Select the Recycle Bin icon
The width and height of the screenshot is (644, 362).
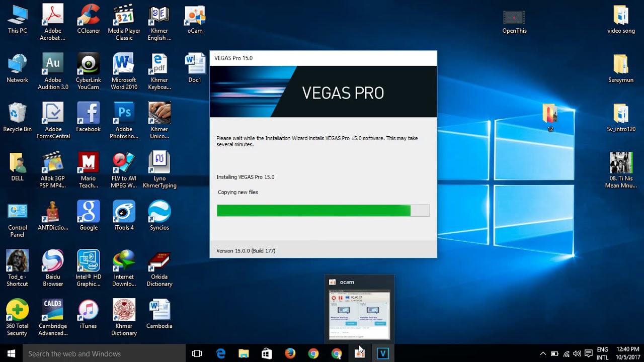pos(17,118)
